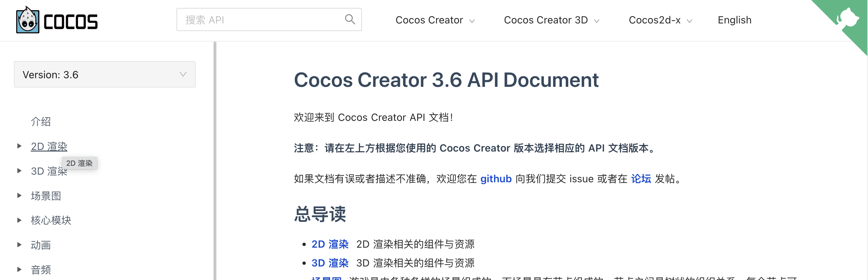
Task: Switch language to English
Action: coord(734,20)
